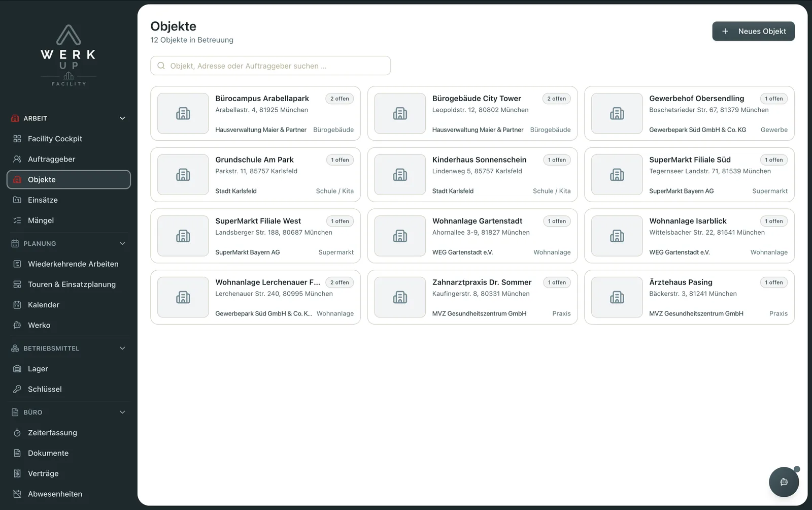Viewport: 812px width, 510px height.
Task: Click the Schlüssel key icon
Action: tap(17, 389)
